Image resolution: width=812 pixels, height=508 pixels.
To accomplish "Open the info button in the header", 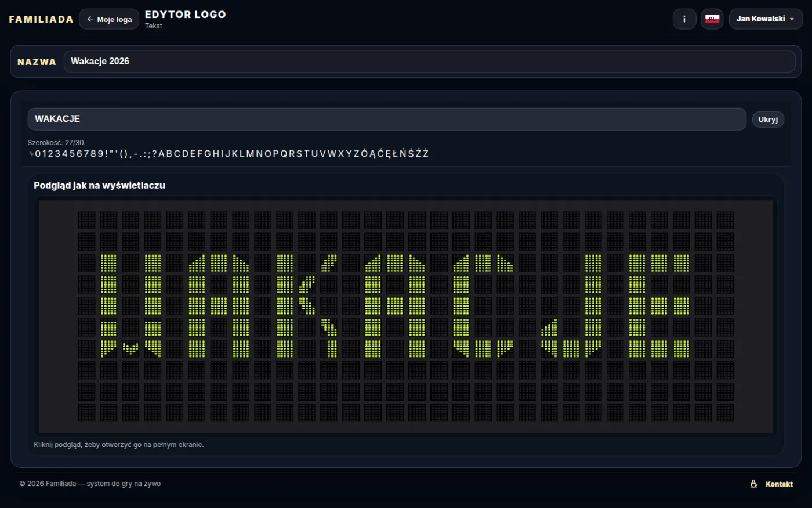I will (x=684, y=19).
